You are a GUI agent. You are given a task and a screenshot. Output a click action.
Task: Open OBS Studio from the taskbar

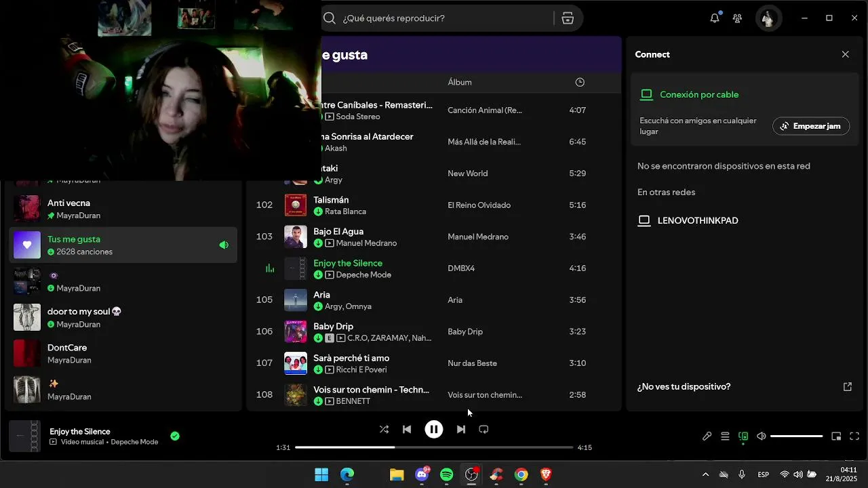click(471, 474)
